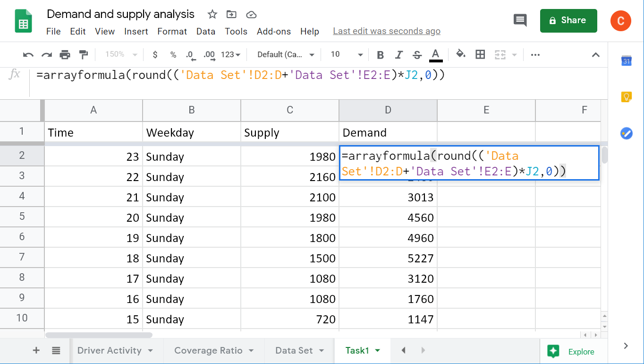Select row 5 header
This screenshot has width=644, height=364.
point(22,217)
